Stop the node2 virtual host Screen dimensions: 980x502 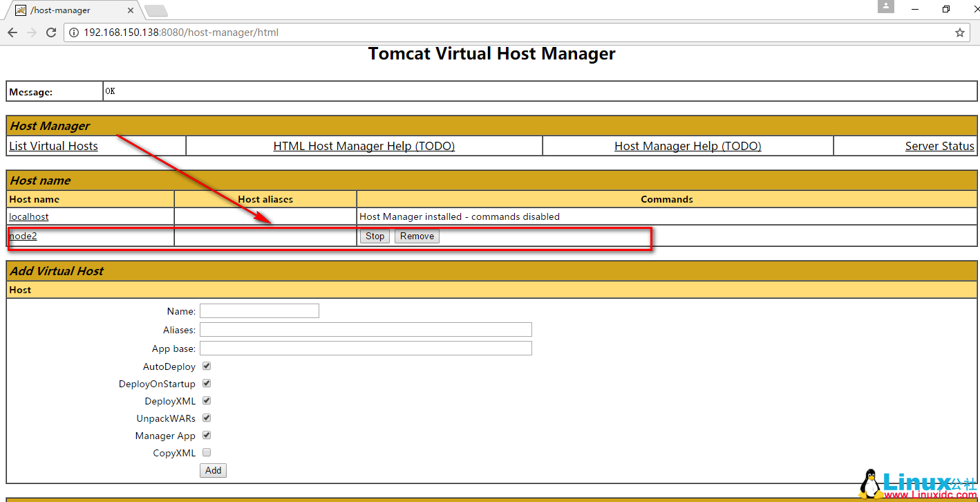tap(375, 236)
